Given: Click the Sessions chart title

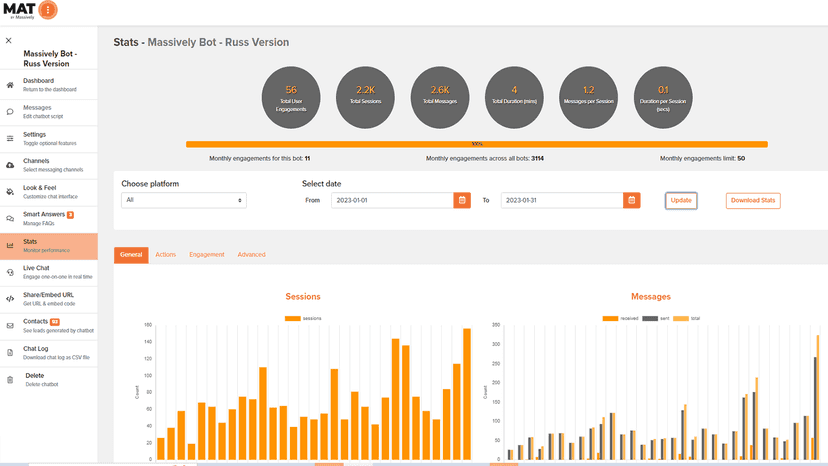Looking at the screenshot, I should [303, 296].
